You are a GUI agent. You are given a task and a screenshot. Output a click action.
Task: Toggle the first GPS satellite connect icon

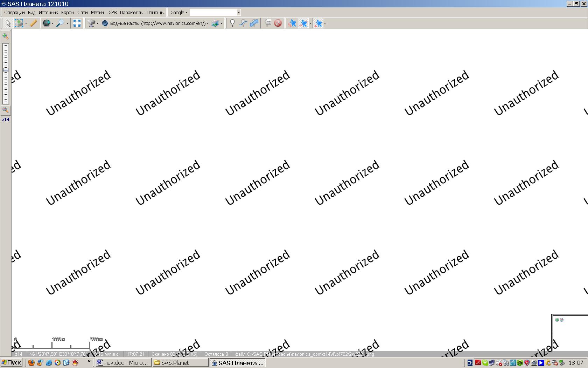[292, 23]
